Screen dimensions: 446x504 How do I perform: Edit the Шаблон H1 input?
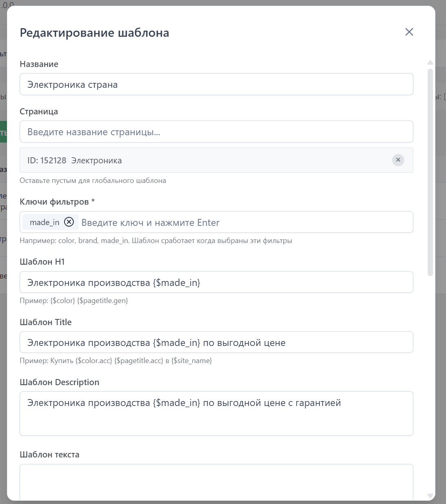point(216,282)
